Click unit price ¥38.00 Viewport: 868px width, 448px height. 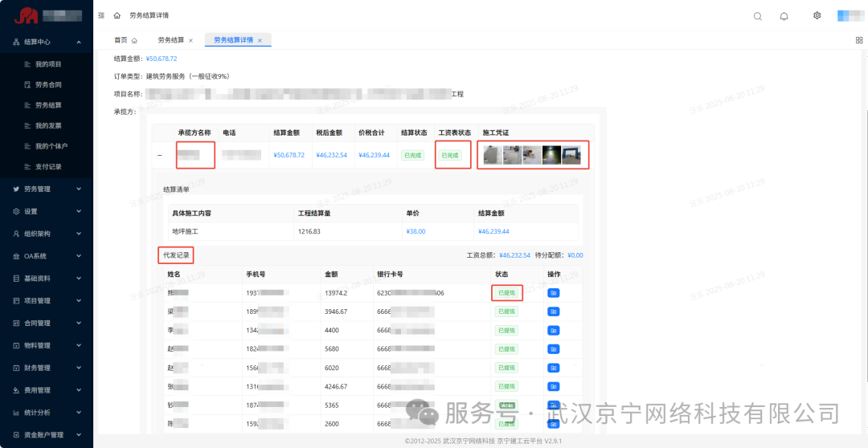[416, 231]
